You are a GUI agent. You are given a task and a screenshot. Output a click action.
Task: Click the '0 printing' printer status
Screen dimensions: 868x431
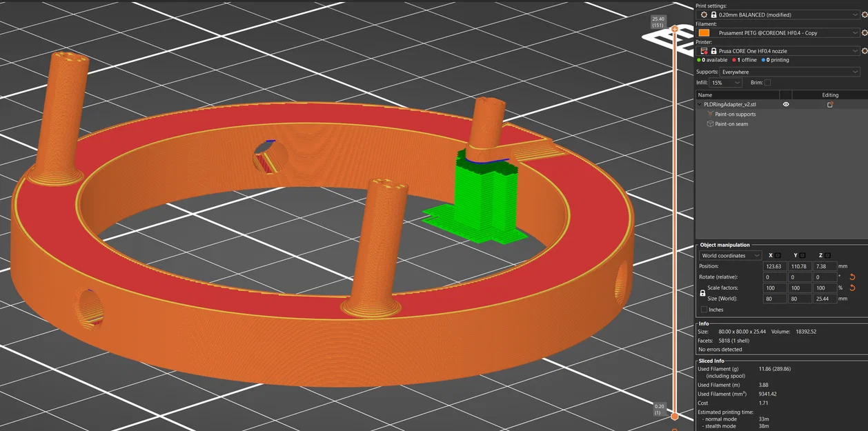pyautogui.click(x=776, y=60)
